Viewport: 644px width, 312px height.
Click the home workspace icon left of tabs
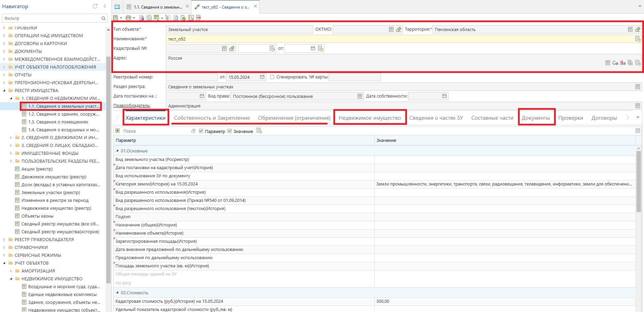click(117, 7)
